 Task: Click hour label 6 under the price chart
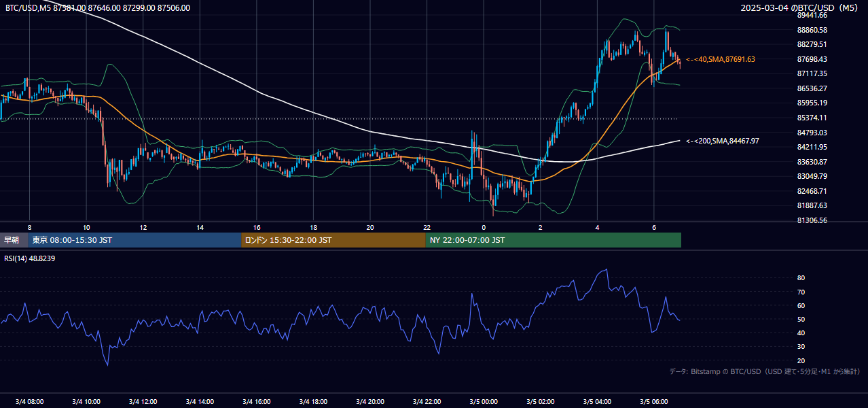pyautogui.click(x=653, y=227)
